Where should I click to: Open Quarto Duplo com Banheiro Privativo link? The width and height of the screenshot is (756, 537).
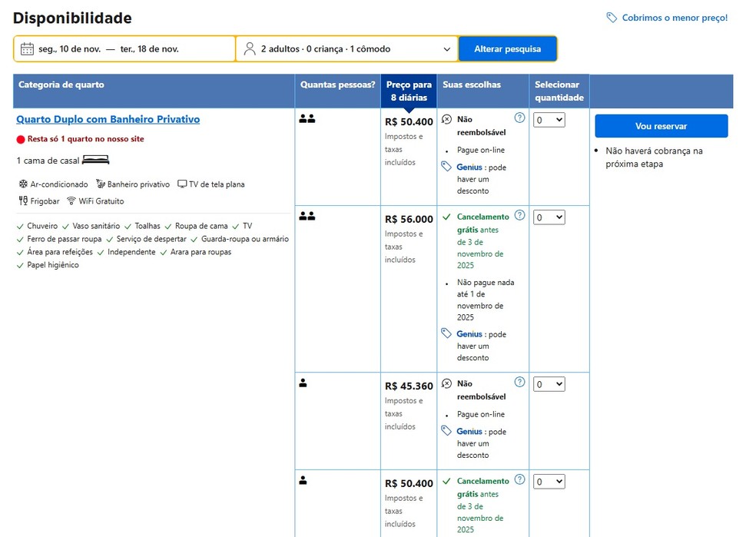click(108, 120)
